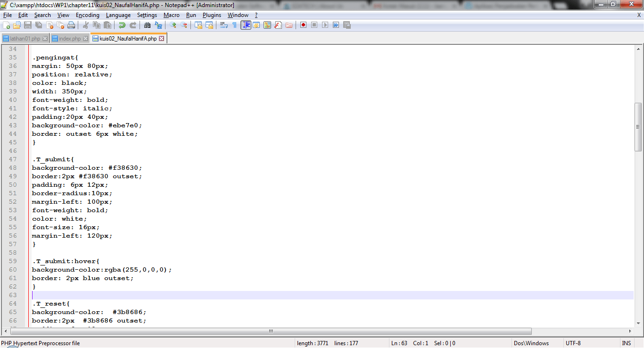Click the vertical scrollbar down arrow
Screen dimensions: 644x348
point(638,323)
